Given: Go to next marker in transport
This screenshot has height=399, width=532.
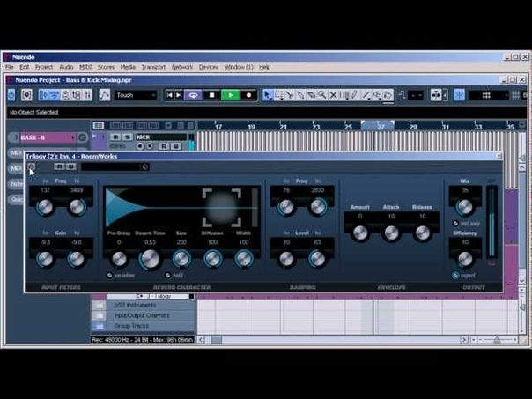Looking at the screenshot, I should (x=179, y=95).
